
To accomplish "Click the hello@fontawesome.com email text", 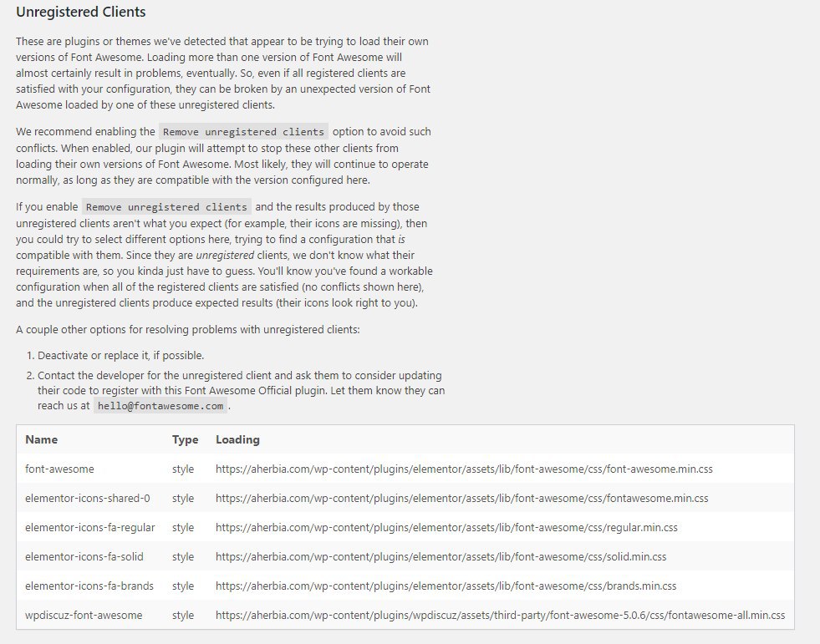I will point(160,406).
